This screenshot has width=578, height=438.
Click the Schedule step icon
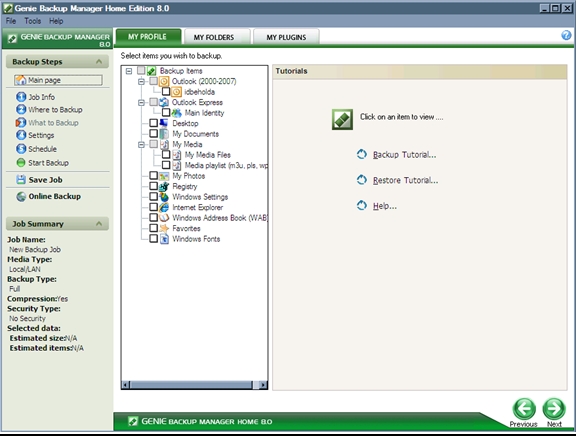coord(21,149)
